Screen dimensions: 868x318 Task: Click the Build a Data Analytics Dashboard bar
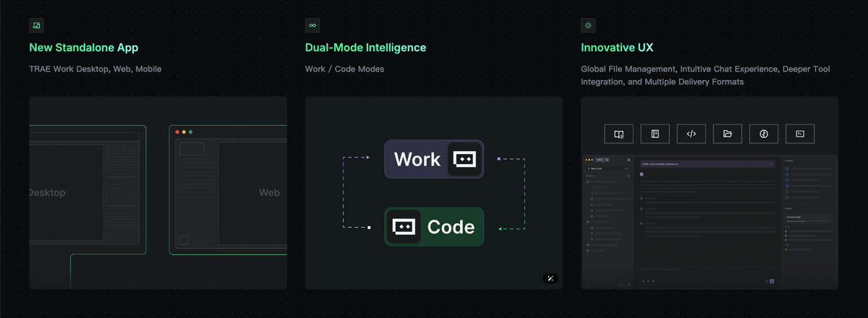click(x=707, y=164)
